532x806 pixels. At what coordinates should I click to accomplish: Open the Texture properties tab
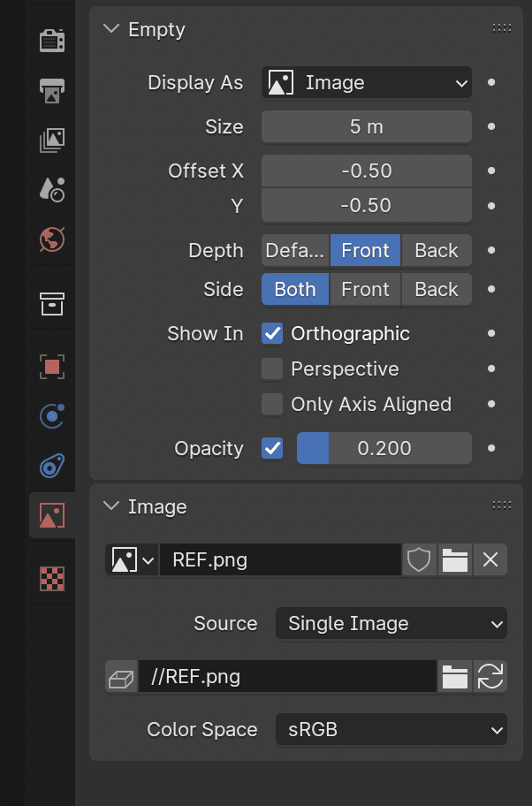pyautogui.click(x=52, y=579)
